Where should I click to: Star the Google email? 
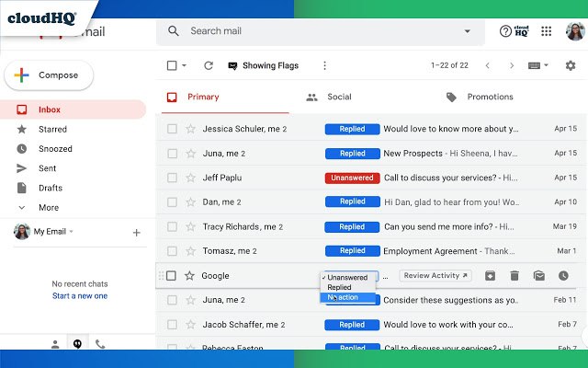point(190,276)
